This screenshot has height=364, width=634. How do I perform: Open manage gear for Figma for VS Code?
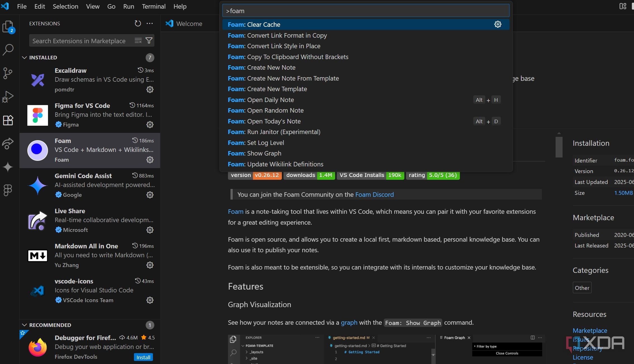150,125
